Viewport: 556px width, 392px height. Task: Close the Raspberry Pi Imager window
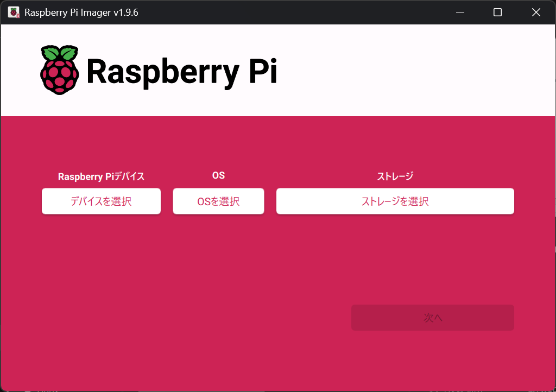pyautogui.click(x=536, y=12)
